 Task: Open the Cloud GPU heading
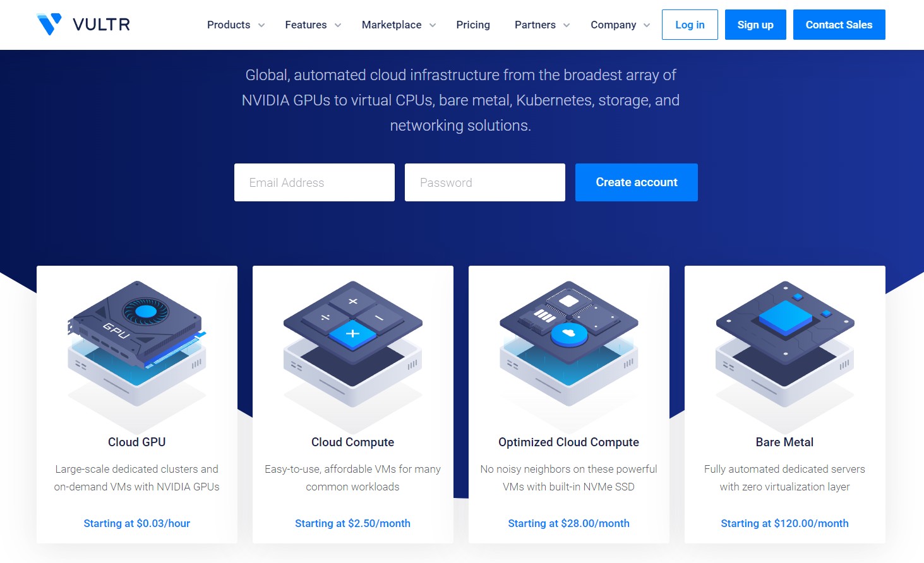click(x=137, y=442)
